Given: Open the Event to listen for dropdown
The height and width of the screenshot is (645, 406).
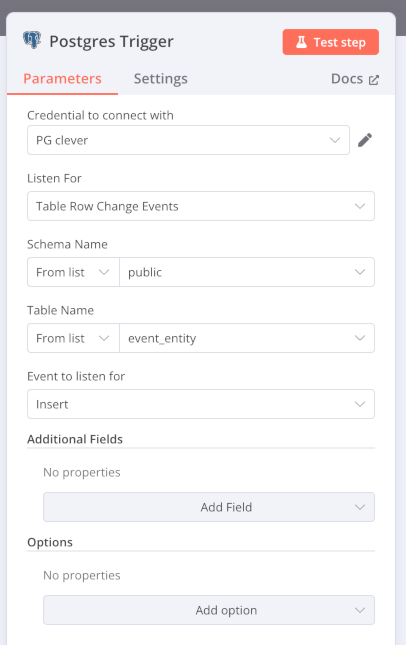Looking at the screenshot, I should [201, 404].
